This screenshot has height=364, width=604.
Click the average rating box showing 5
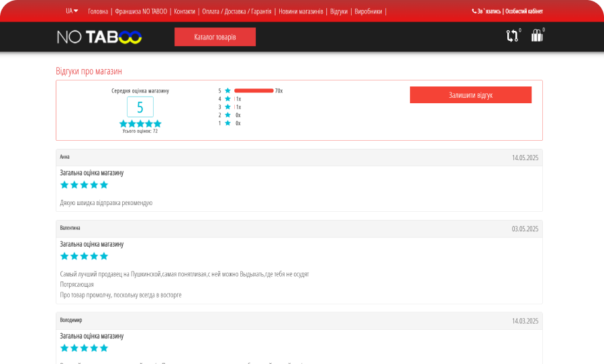(x=140, y=107)
